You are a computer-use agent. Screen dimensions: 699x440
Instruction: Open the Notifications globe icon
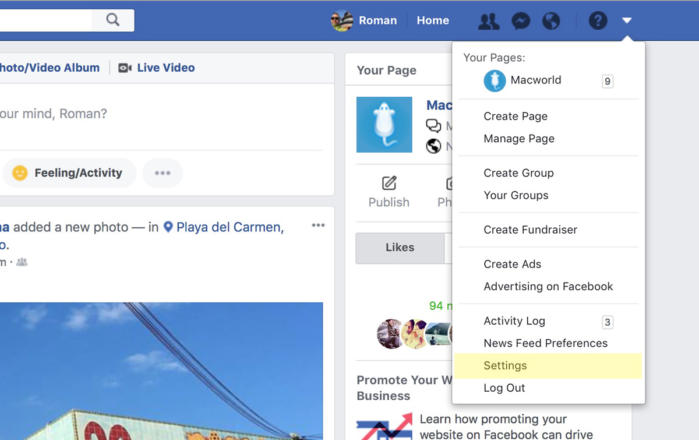coord(551,21)
